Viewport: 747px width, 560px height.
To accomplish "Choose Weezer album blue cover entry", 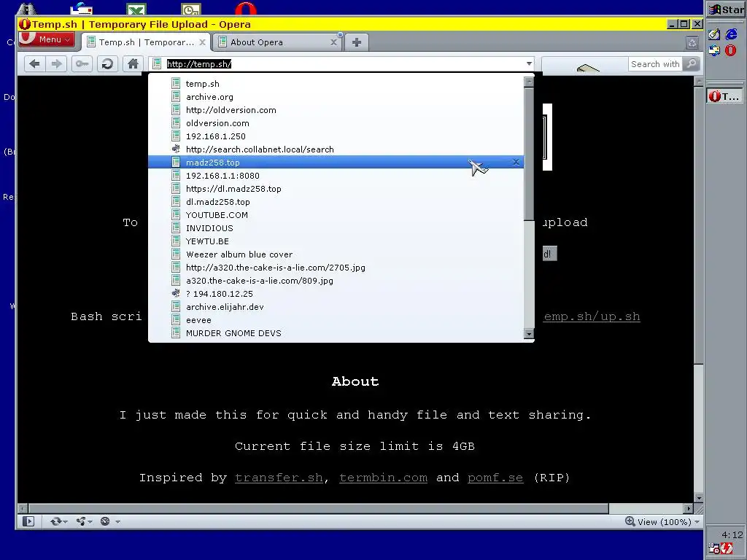I will click(336, 254).
